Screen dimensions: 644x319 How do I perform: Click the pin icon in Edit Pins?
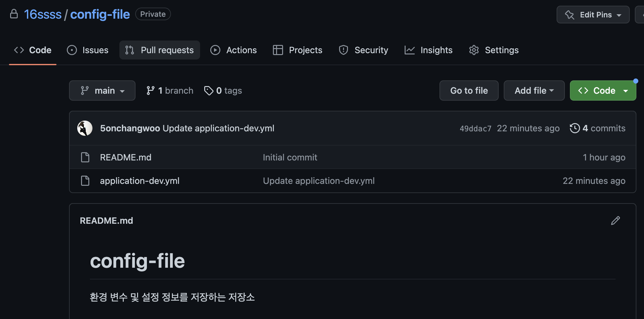(570, 15)
